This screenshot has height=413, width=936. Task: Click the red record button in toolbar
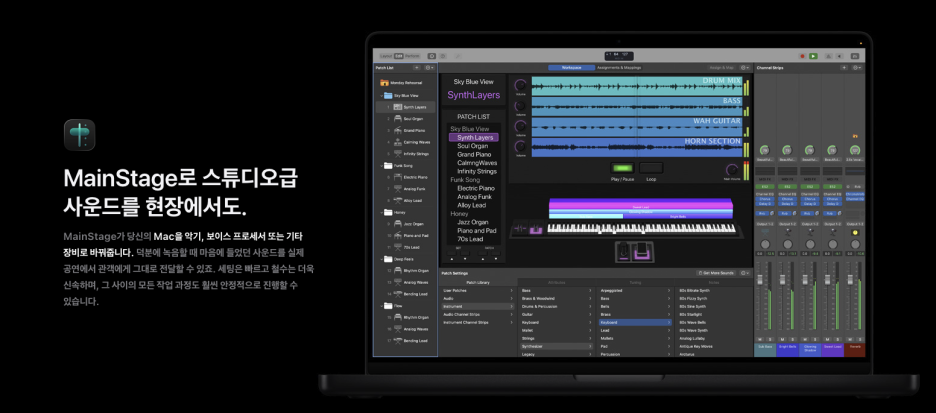[x=803, y=56]
